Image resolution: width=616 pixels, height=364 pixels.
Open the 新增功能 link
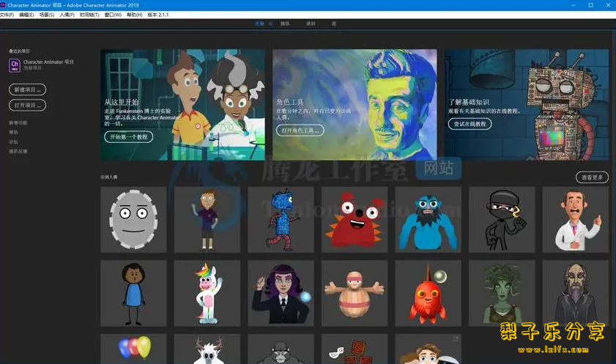coord(18,123)
